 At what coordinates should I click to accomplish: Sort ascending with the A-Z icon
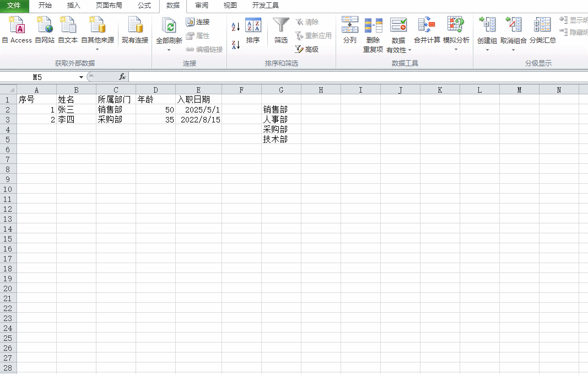coord(236,26)
